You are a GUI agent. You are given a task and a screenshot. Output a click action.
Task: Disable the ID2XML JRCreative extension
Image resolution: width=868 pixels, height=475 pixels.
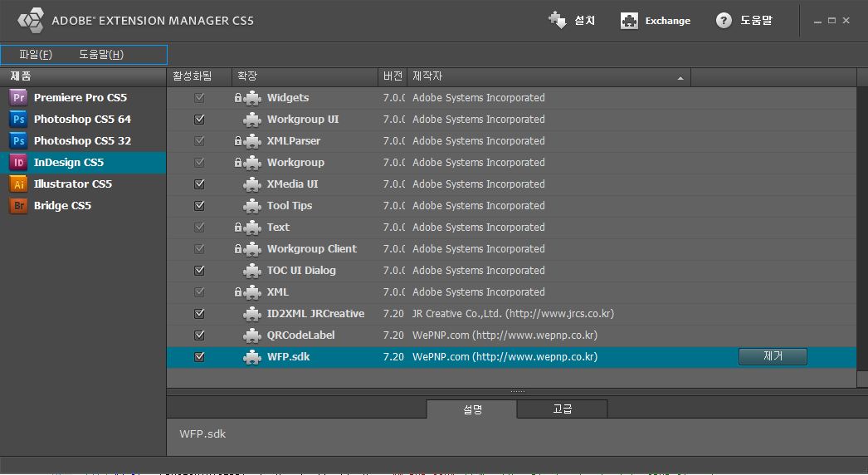tap(199, 314)
